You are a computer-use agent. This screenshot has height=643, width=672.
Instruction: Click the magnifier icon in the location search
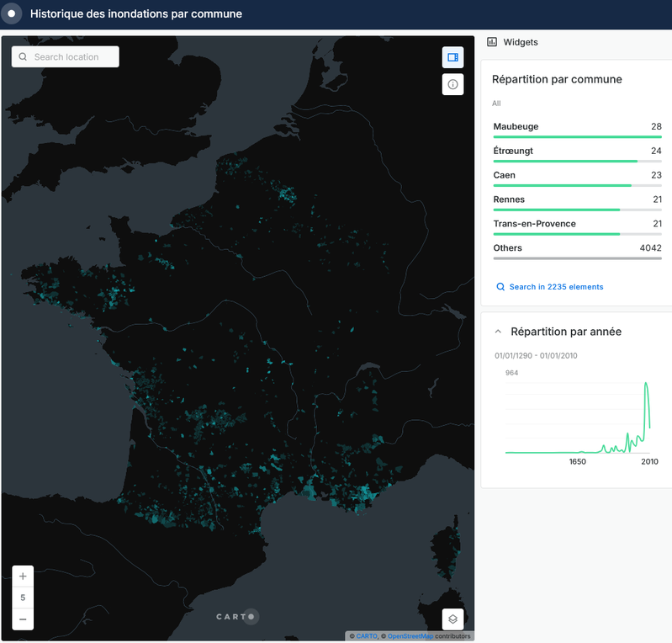tap(24, 57)
